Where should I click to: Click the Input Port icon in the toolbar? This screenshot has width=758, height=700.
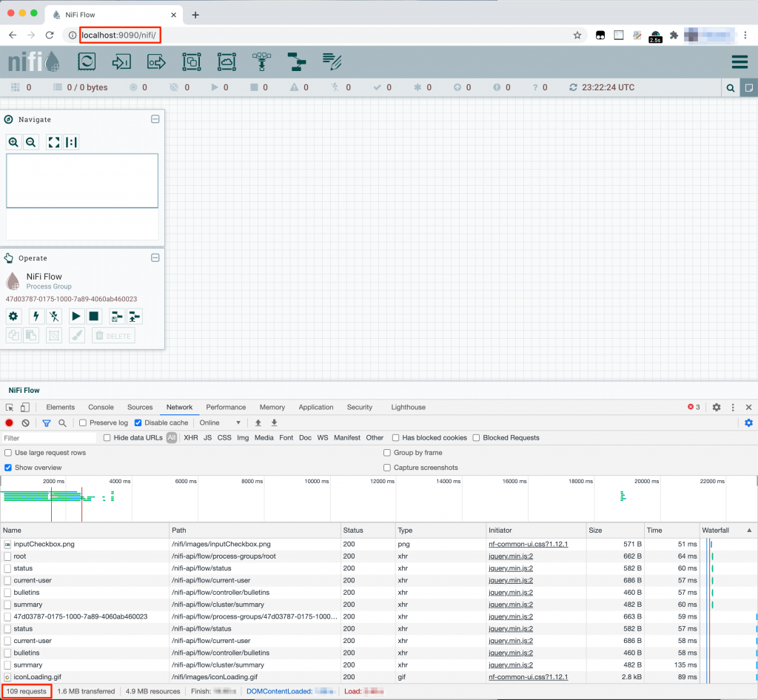click(x=121, y=62)
